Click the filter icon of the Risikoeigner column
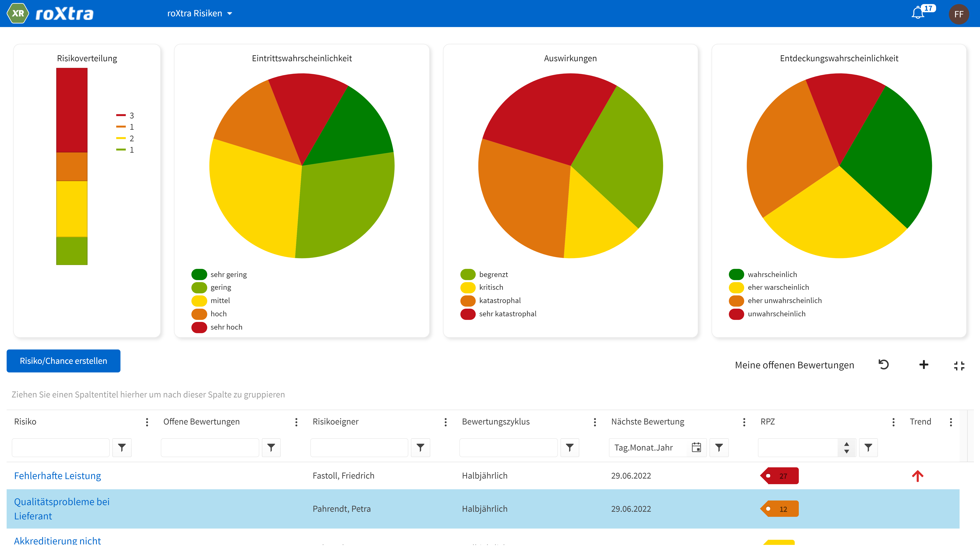Image resolution: width=980 pixels, height=551 pixels. click(420, 448)
